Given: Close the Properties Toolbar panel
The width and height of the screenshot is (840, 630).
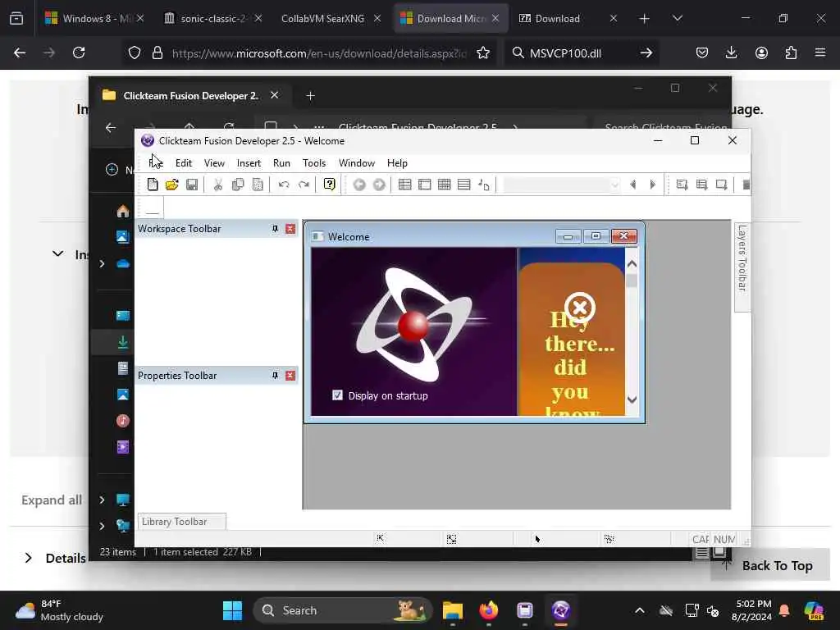Looking at the screenshot, I should coord(290,376).
